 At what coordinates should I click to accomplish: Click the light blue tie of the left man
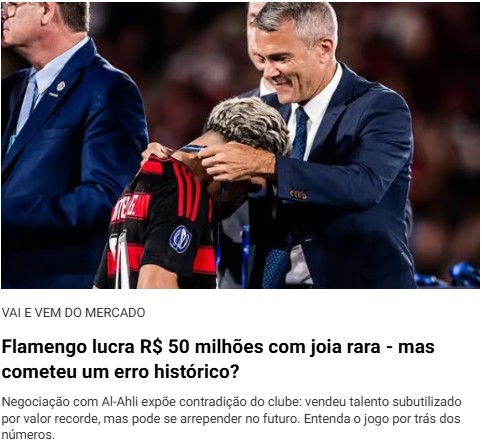28,100
